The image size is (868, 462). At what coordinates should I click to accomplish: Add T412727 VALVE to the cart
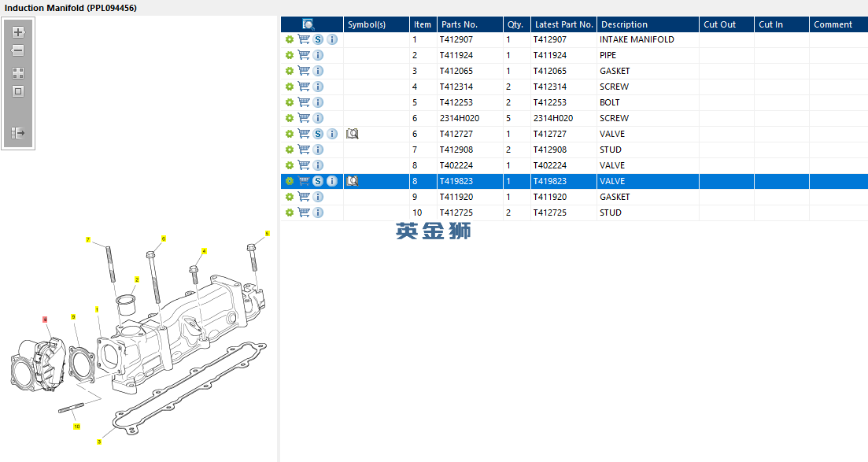pos(303,134)
